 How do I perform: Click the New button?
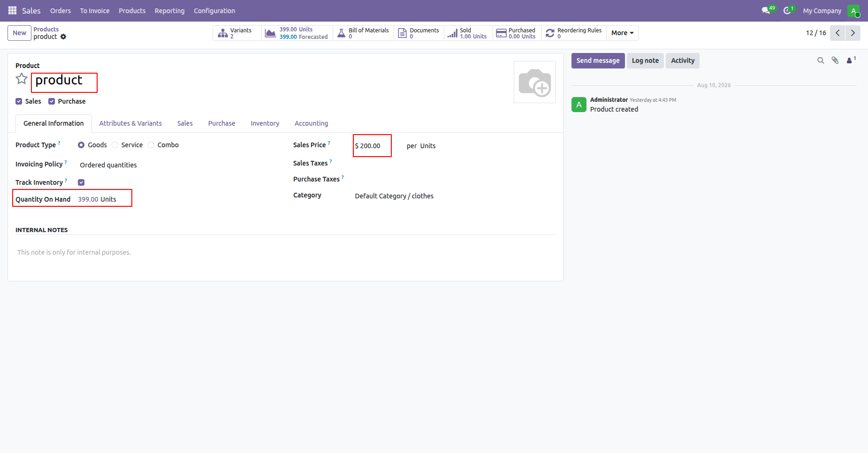point(19,33)
